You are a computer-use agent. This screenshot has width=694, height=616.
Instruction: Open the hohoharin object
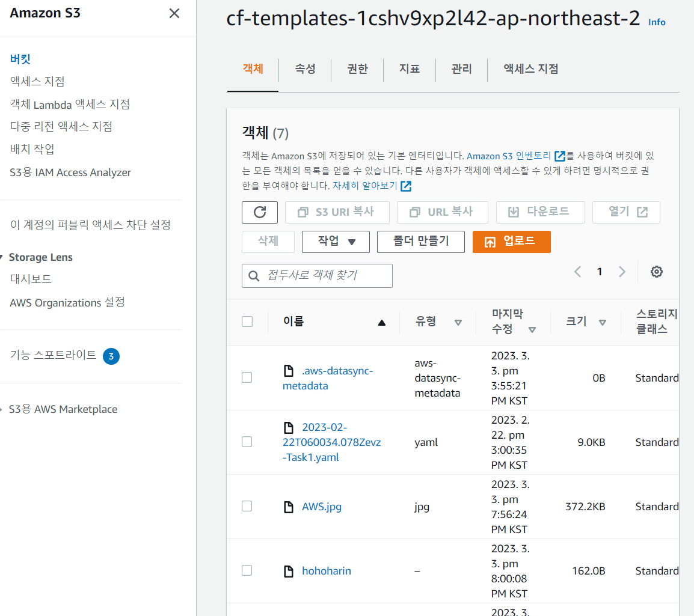327,571
